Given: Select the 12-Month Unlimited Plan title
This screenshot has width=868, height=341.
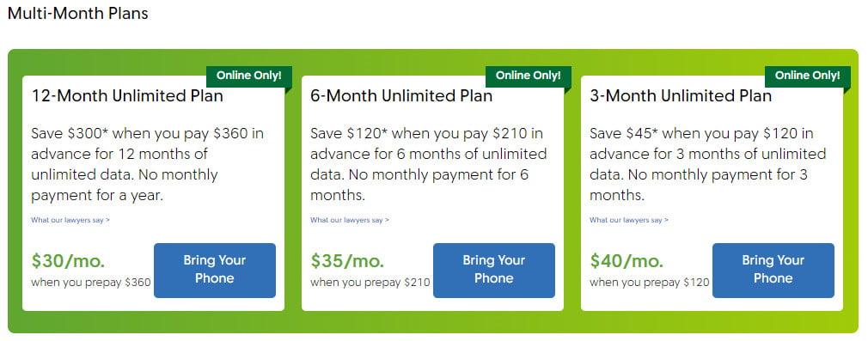Looking at the screenshot, I should tap(127, 95).
